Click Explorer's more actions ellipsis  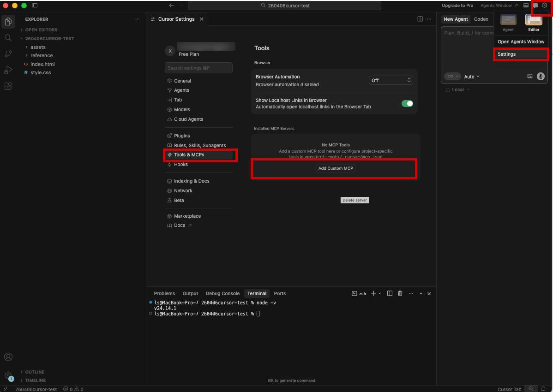coord(137,19)
